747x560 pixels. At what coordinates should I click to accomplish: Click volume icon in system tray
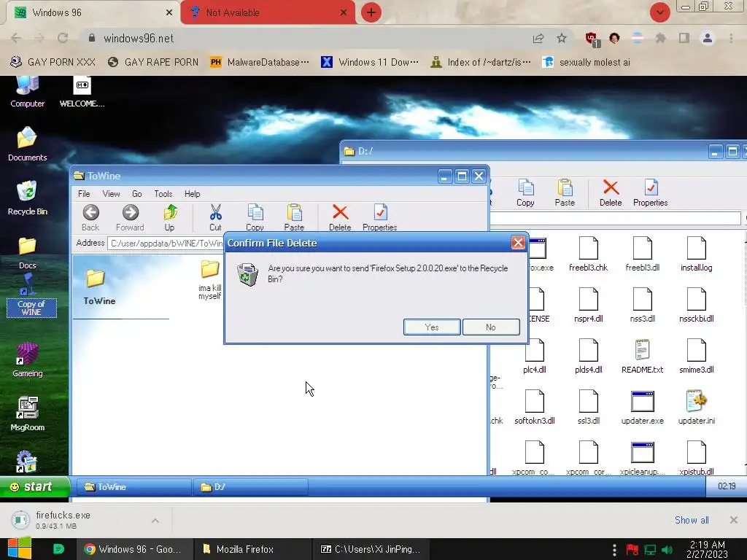pos(667,550)
